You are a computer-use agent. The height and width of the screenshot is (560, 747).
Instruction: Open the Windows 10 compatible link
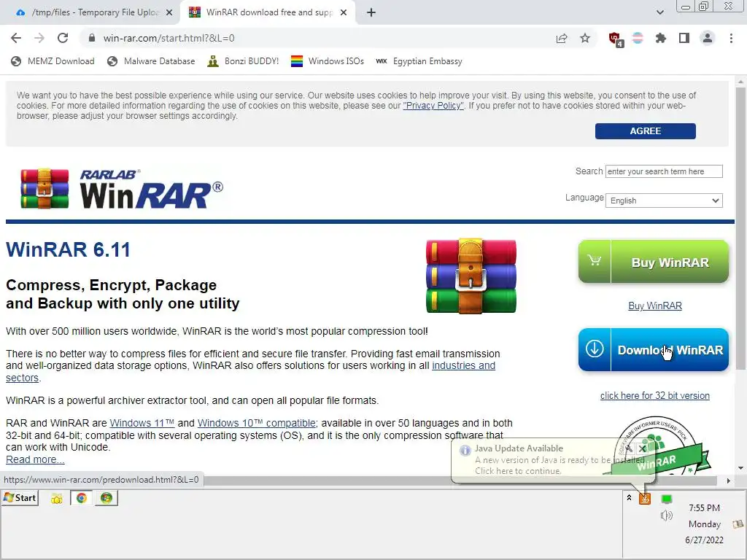coord(256,423)
